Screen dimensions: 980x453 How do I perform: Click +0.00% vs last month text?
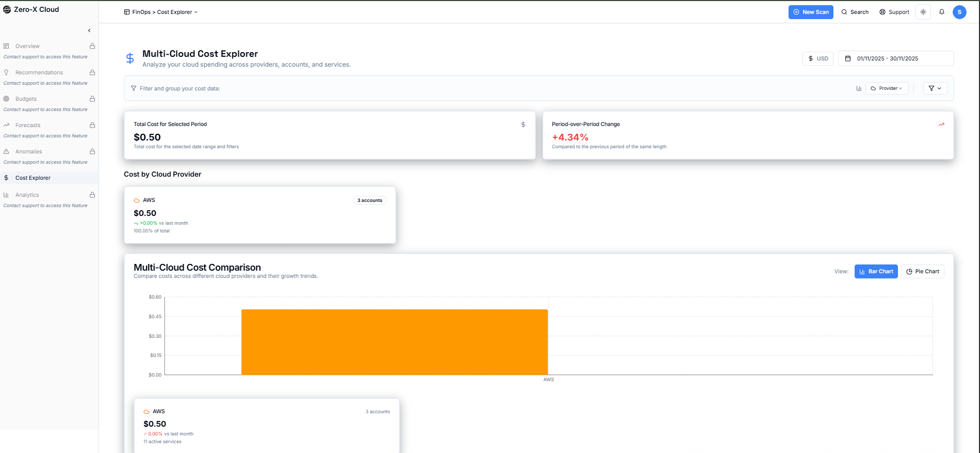[x=161, y=223]
